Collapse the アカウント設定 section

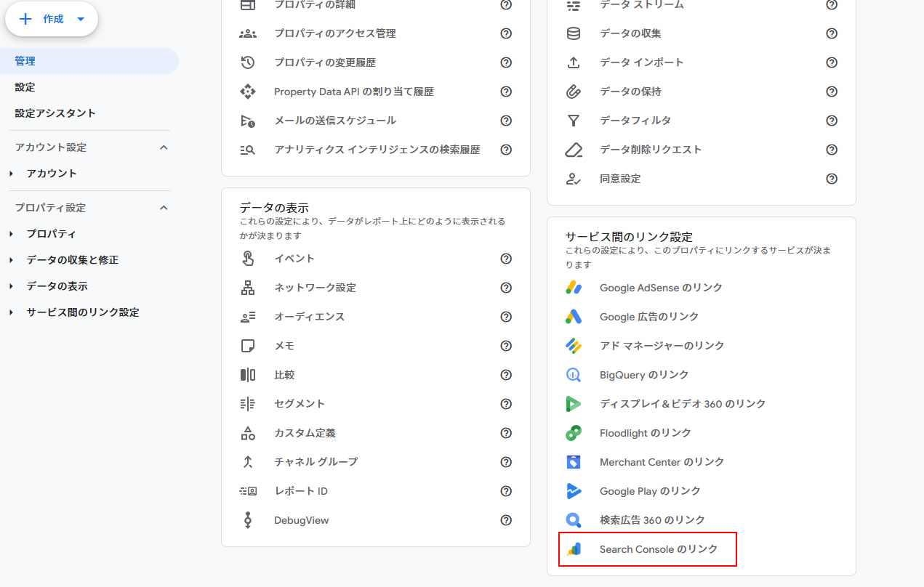tap(164, 146)
